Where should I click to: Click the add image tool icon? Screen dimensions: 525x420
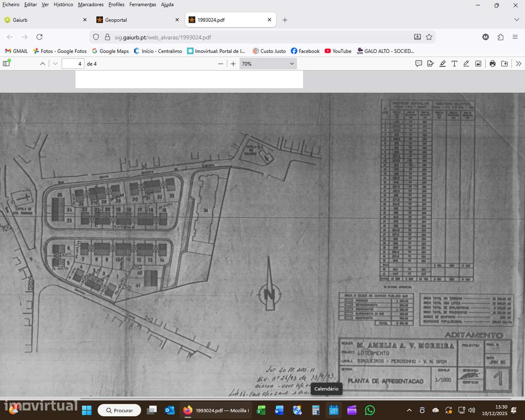(x=478, y=64)
